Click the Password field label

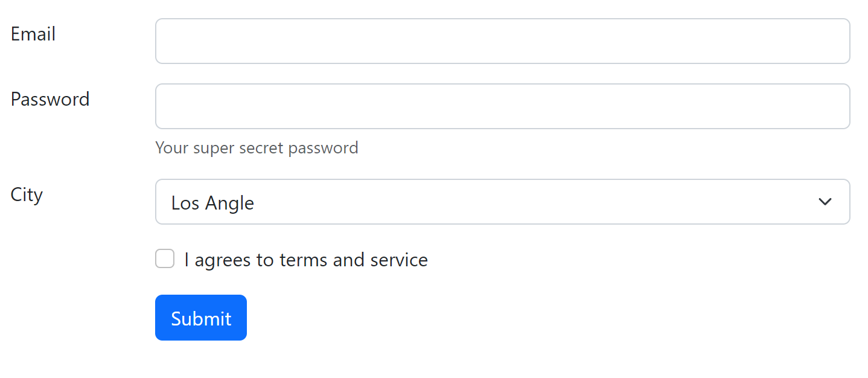coord(50,100)
